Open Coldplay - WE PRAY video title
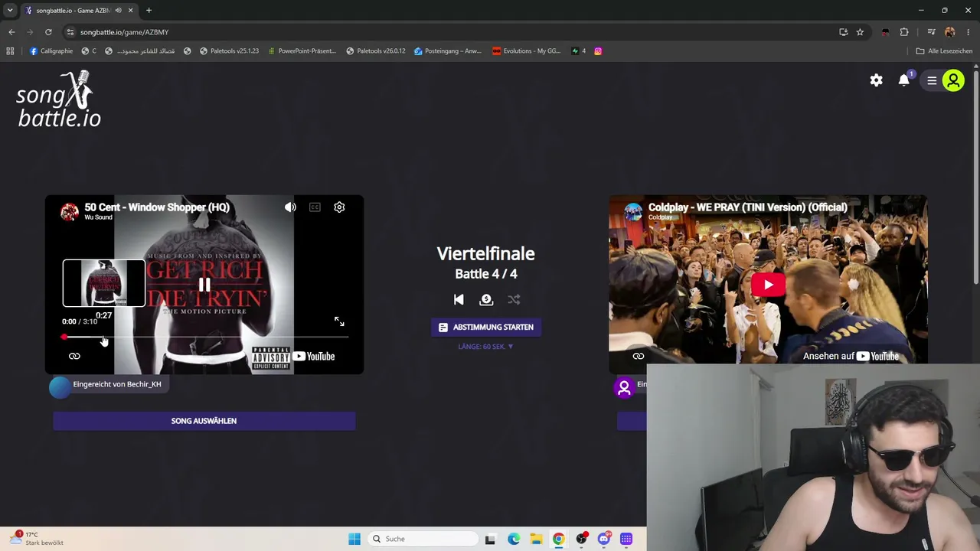The height and width of the screenshot is (551, 980). (748, 207)
